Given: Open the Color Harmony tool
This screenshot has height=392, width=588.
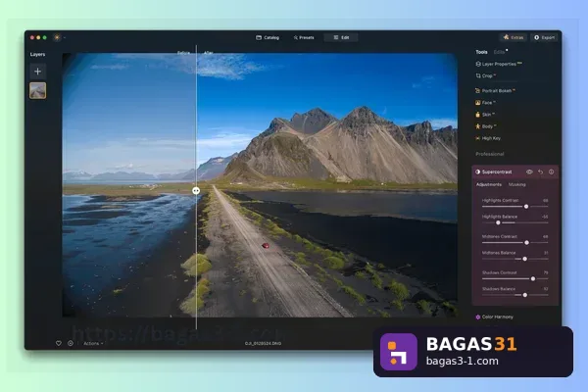Looking at the screenshot, I should [x=494, y=317].
